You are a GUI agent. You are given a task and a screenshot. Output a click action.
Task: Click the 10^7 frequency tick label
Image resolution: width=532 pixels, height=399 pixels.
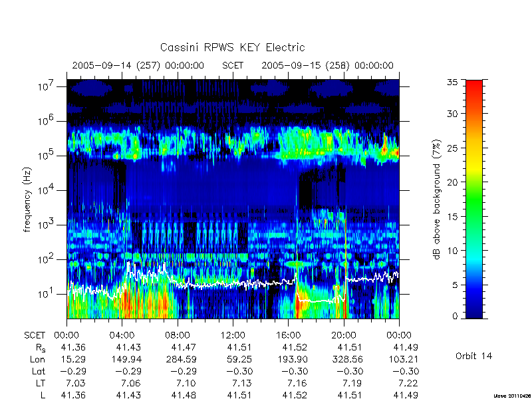click(x=47, y=86)
